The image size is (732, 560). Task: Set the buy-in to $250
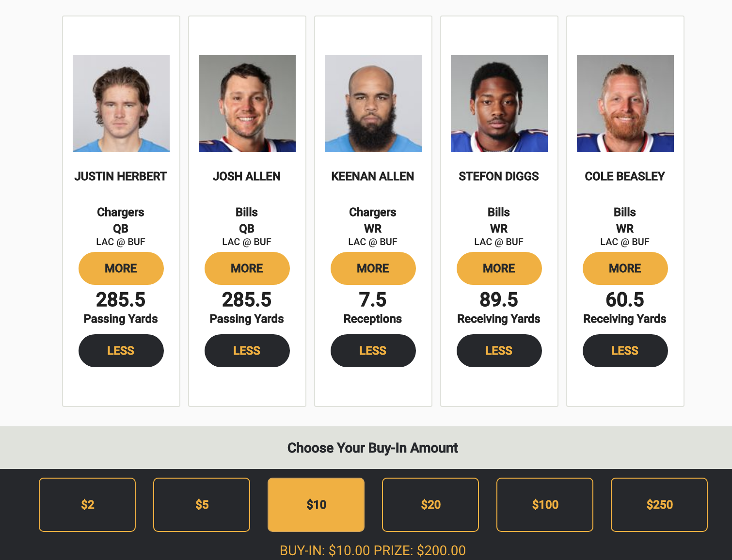659,505
